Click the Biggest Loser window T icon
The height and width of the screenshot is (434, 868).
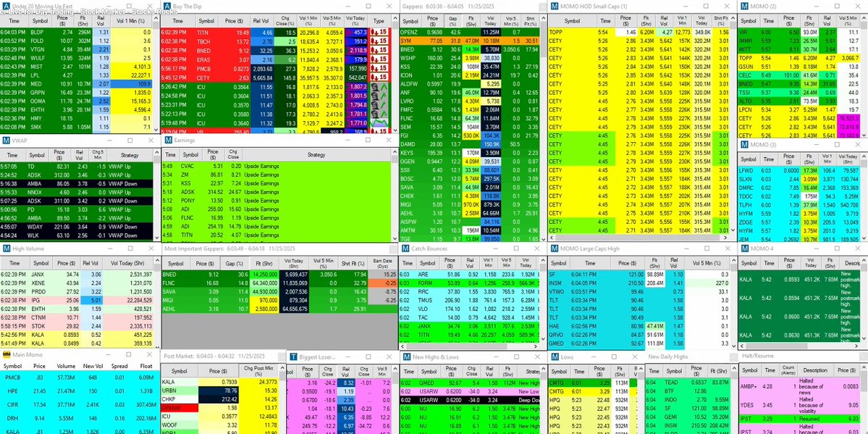(293, 357)
